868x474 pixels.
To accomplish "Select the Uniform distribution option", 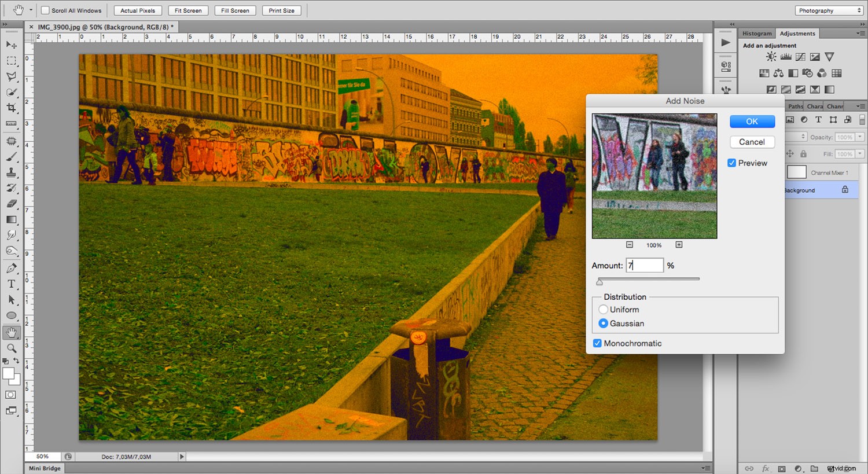I will point(603,309).
